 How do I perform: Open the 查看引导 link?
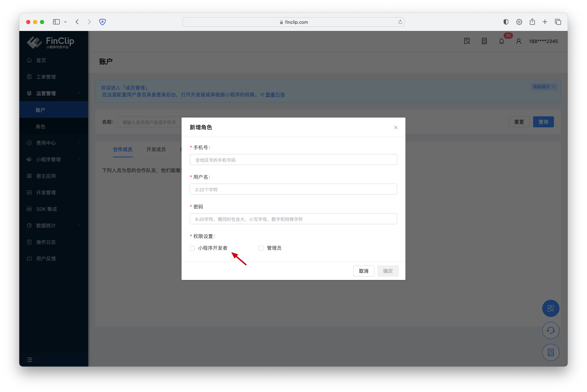click(275, 95)
